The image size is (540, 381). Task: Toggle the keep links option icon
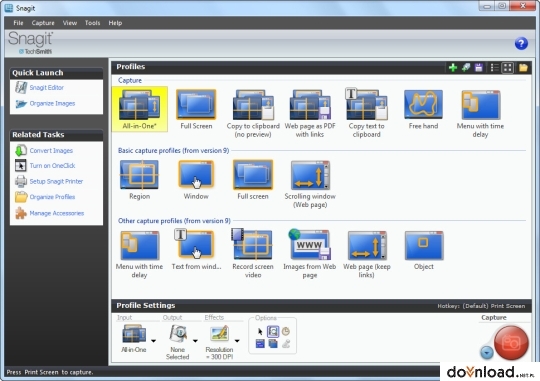coord(260,343)
